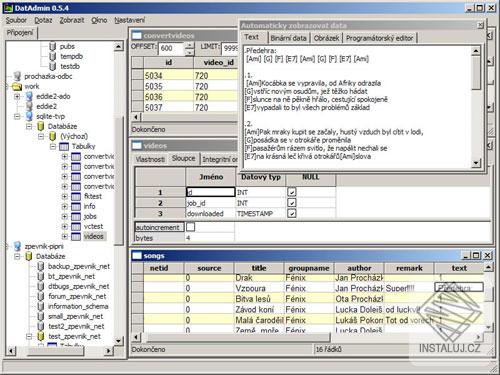Open the Nastavení menu
Image resolution: width=500 pixels, height=375 pixels.
tap(130, 20)
